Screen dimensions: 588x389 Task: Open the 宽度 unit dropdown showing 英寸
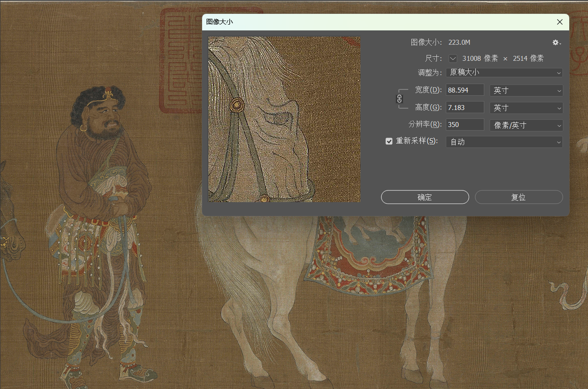526,90
